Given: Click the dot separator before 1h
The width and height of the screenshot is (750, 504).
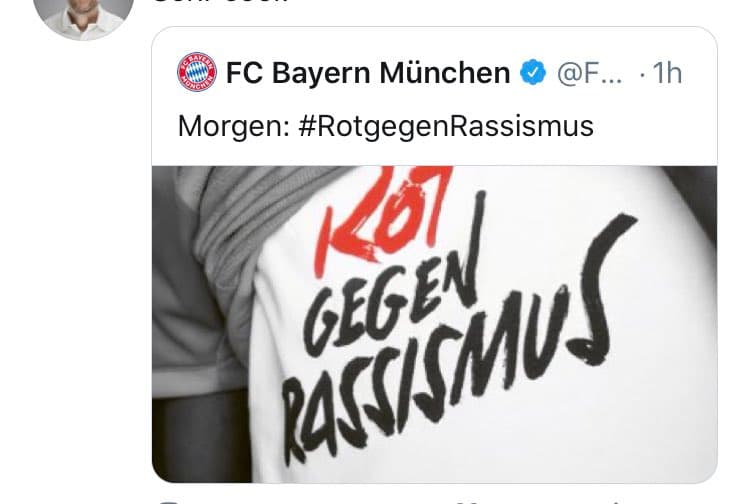Looking at the screenshot, I should point(642,74).
